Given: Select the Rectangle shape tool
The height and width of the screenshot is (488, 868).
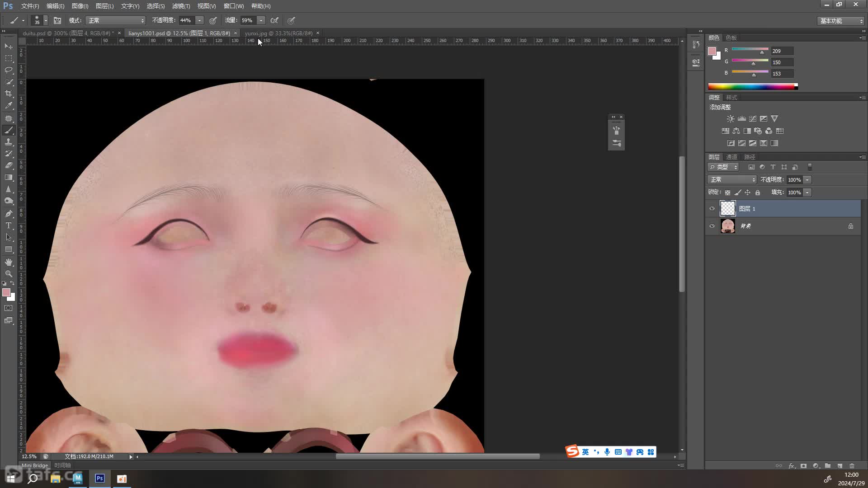Looking at the screenshot, I should pyautogui.click(x=9, y=249).
